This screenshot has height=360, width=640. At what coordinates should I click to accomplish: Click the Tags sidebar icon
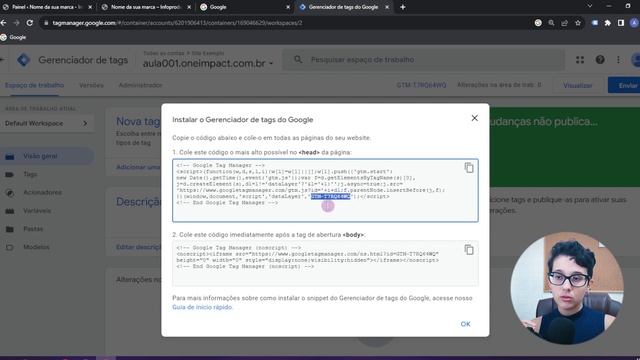[x=9, y=175]
